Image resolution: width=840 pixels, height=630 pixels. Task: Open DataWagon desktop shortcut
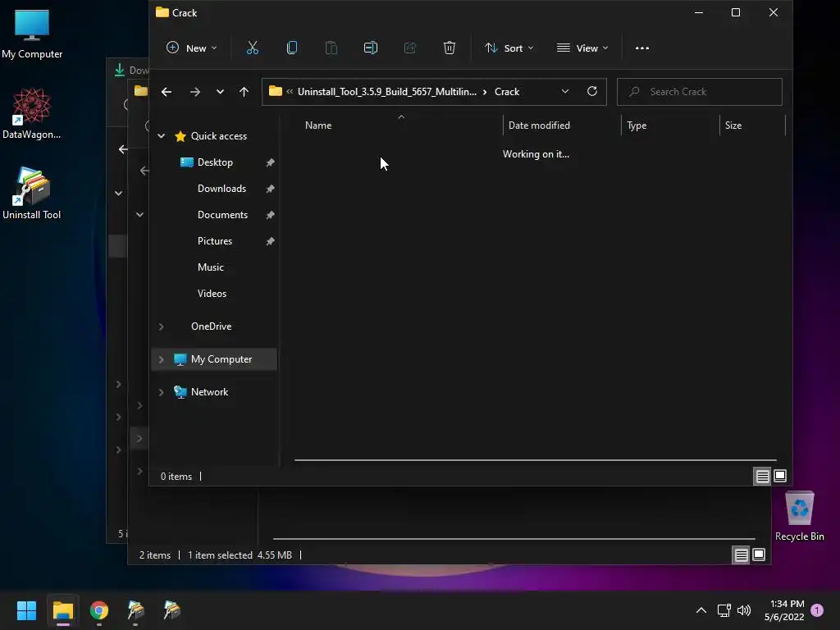pyautogui.click(x=32, y=113)
